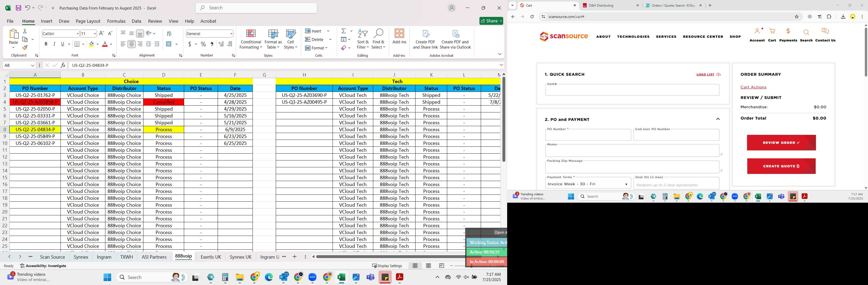Click Create PDF and Share link
This screenshot has width=868, height=285.
click(x=425, y=39)
